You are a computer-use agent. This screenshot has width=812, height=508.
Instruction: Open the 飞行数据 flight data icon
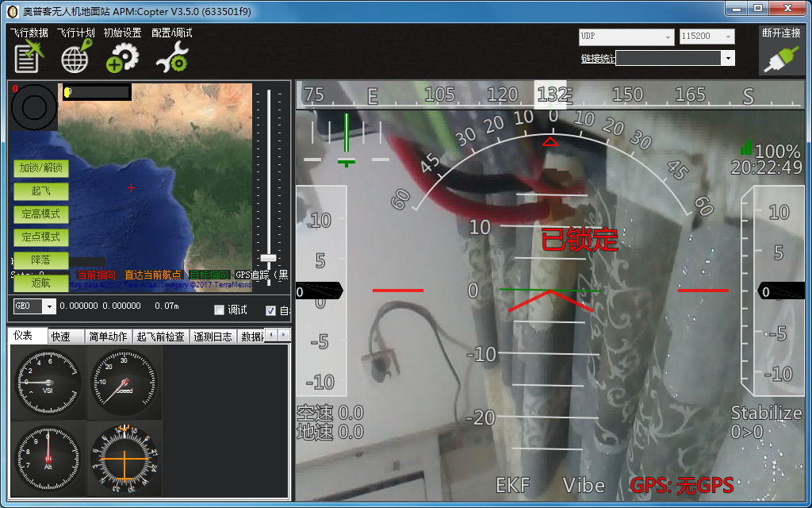[x=29, y=57]
